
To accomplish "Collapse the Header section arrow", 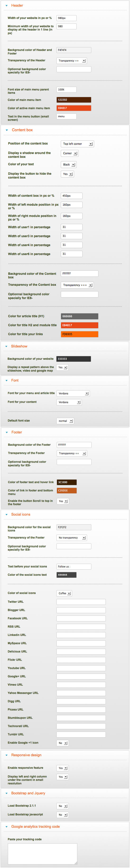I will click(6, 6).
